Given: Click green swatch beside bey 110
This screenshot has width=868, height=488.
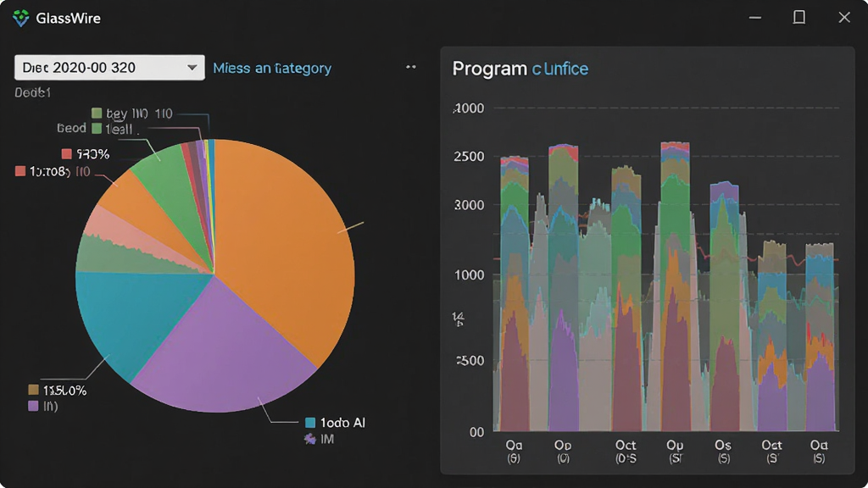Looking at the screenshot, I should coord(97,113).
